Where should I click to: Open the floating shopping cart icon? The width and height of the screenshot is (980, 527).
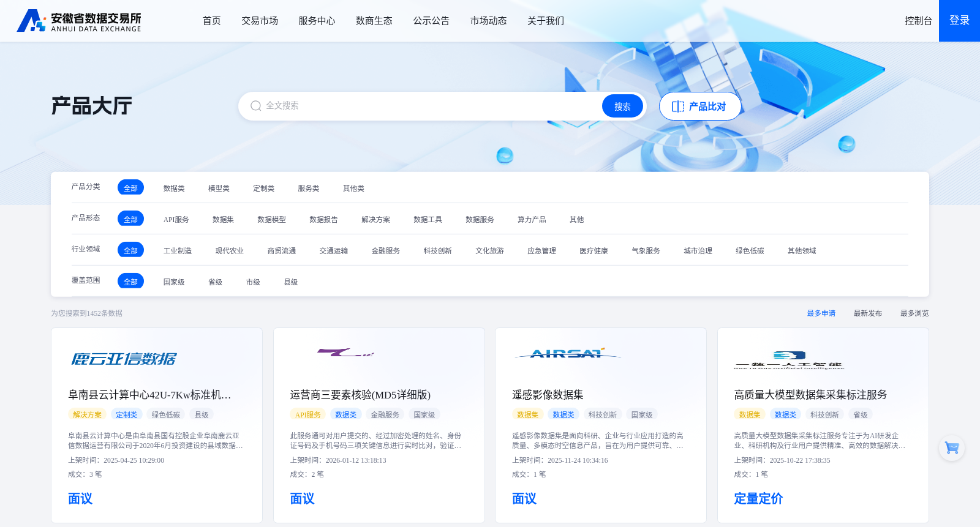[x=952, y=448]
